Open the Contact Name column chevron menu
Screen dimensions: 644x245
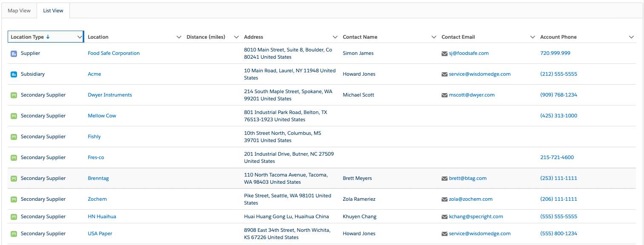click(x=434, y=37)
